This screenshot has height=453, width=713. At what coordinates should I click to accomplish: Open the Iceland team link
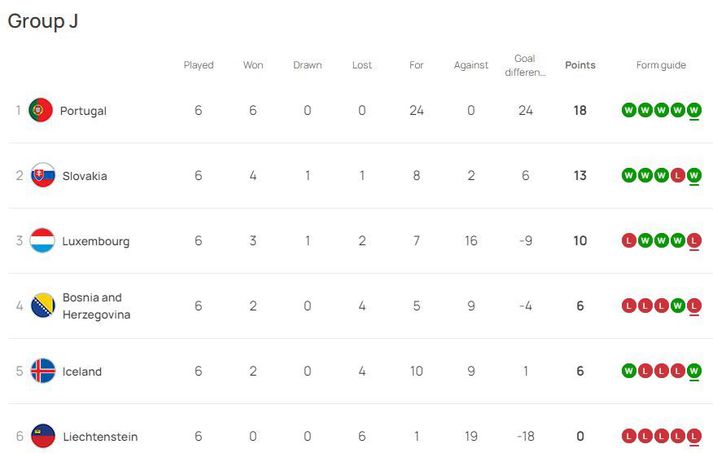click(x=82, y=372)
